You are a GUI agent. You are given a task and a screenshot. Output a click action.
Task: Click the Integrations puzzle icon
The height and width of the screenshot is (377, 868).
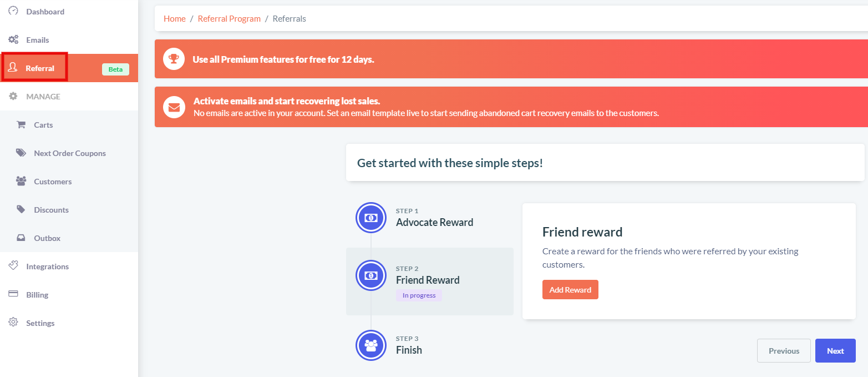13,266
